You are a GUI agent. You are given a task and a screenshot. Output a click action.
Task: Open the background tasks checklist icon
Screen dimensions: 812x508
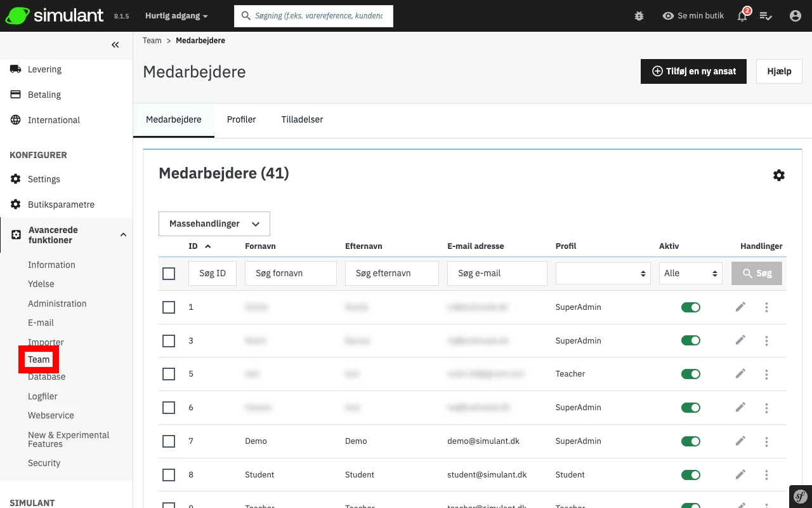tap(766, 16)
